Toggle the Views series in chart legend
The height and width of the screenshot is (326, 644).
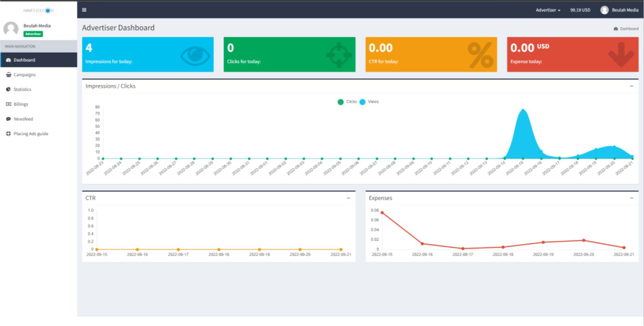tap(369, 102)
